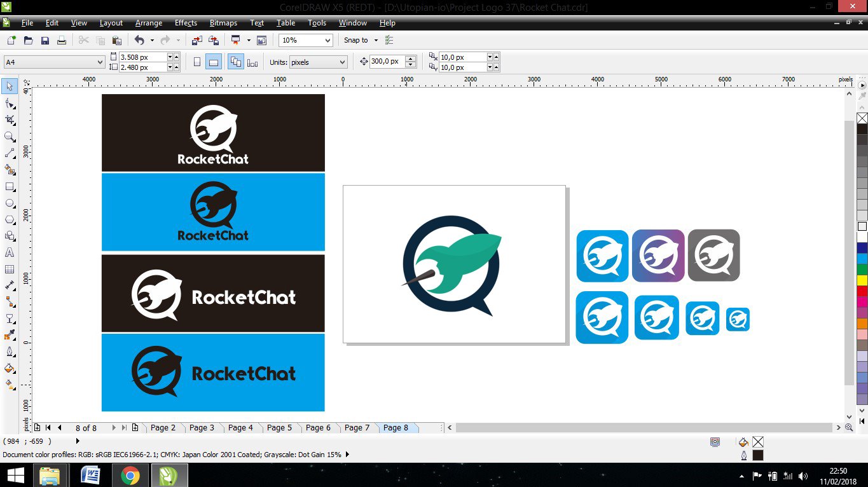Viewport: 868px width, 487px height.
Task: Pick the yellow swatch in color palette
Action: click(862, 280)
